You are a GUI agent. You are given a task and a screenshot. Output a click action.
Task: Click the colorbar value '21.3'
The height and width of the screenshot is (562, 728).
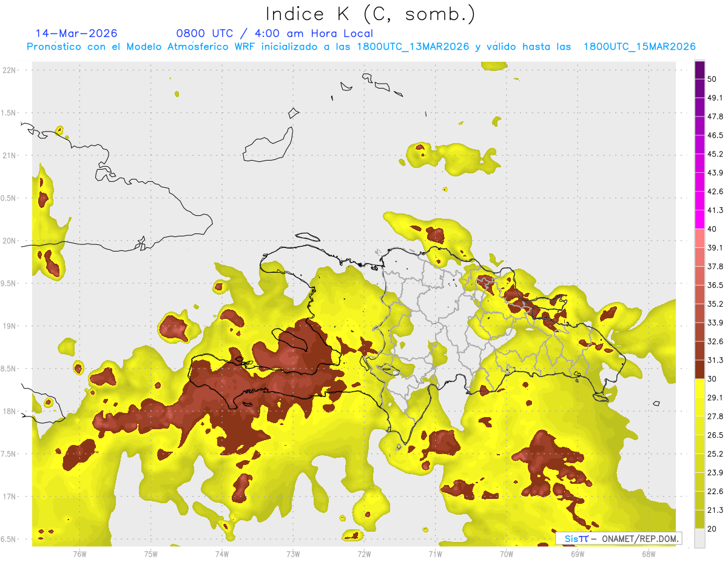[x=715, y=510]
